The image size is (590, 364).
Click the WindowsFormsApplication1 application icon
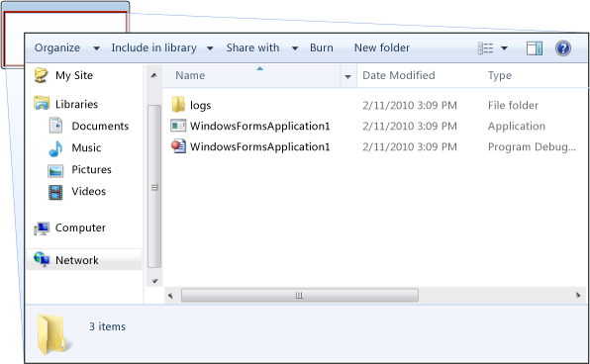(x=178, y=126)
